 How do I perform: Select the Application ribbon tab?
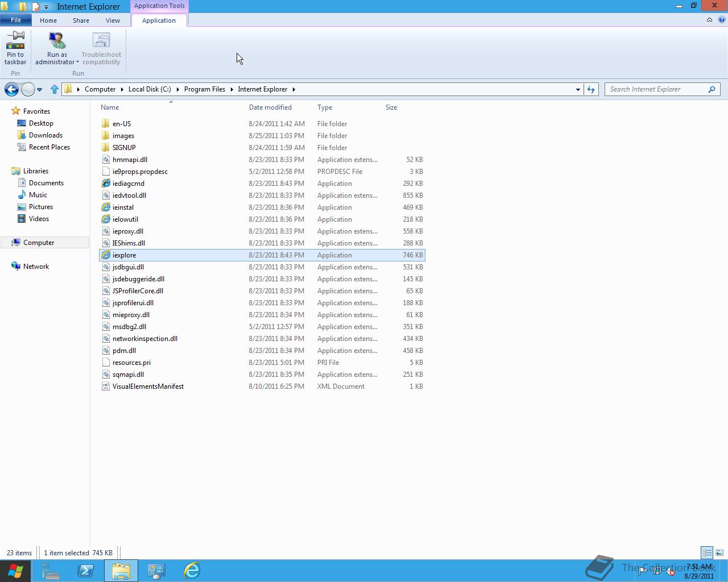click(x=159, y=20)
